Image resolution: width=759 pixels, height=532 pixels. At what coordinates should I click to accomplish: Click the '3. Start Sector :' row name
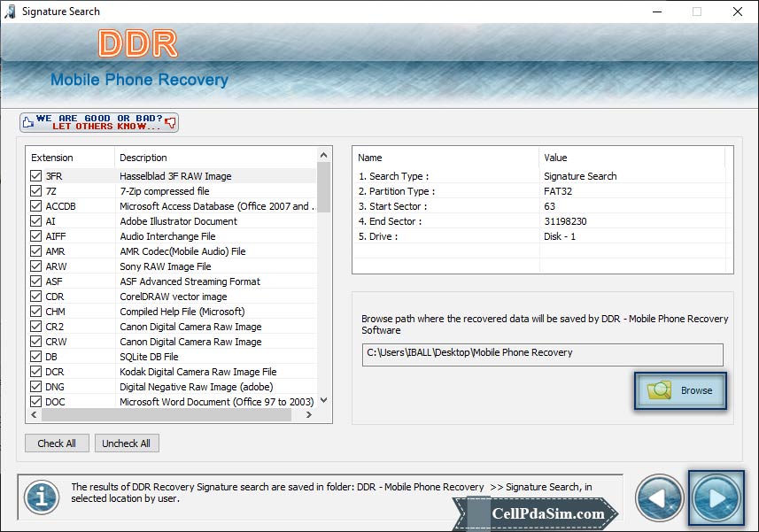[x=393, y=206]
